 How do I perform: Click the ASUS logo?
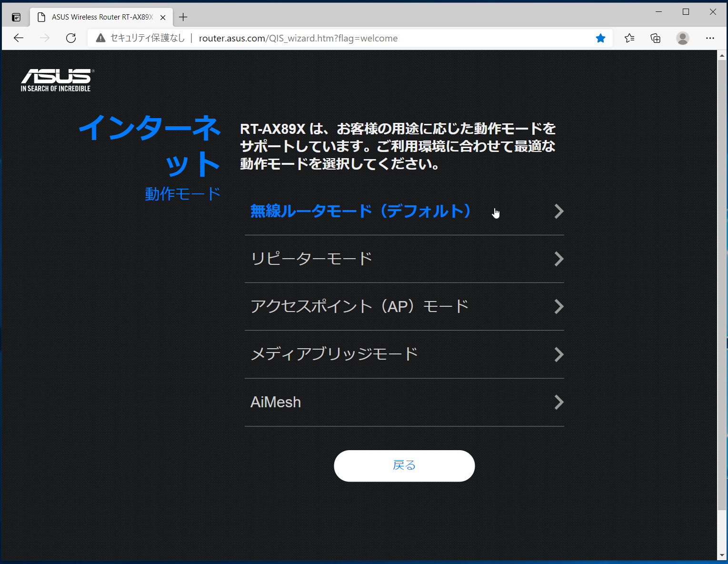pyautogui.click(x=57, y=80)
